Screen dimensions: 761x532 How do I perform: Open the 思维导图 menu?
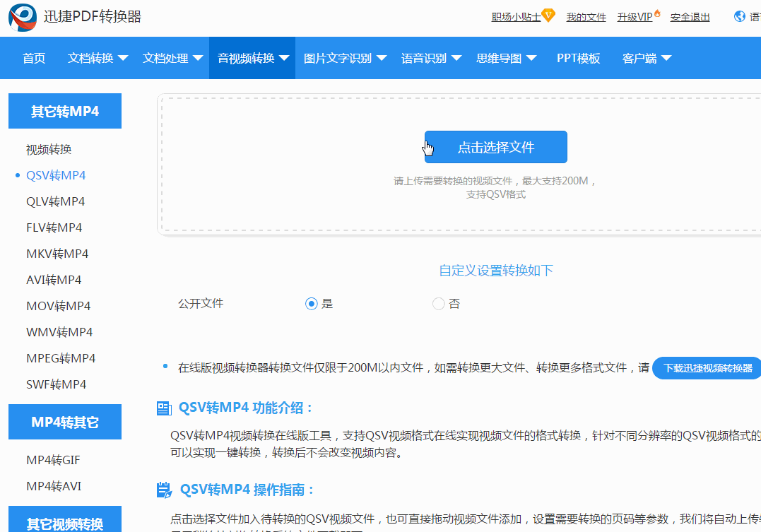click(499, 58)
